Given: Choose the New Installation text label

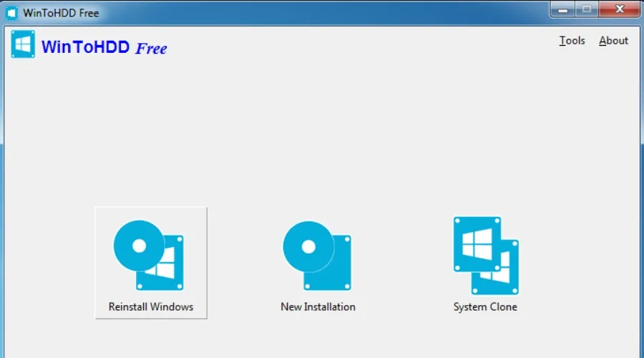Looking at the screenshot, I should (318, 306).
